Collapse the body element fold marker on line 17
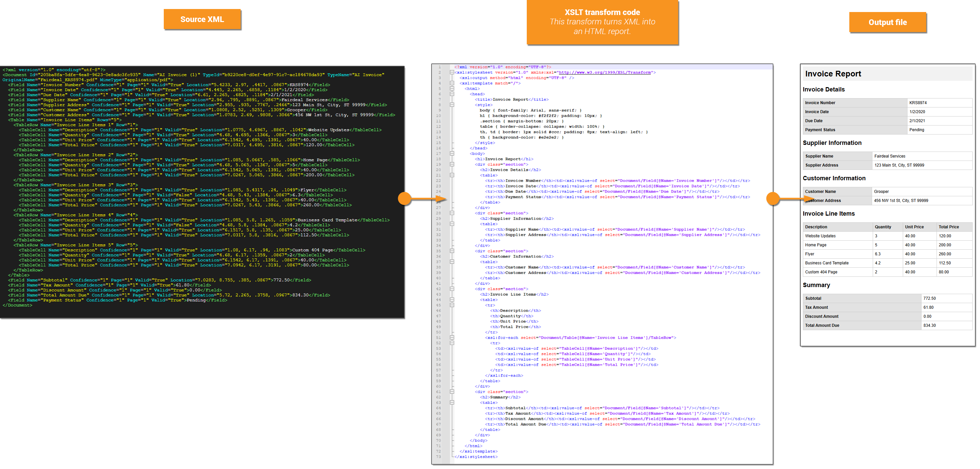 452,154
